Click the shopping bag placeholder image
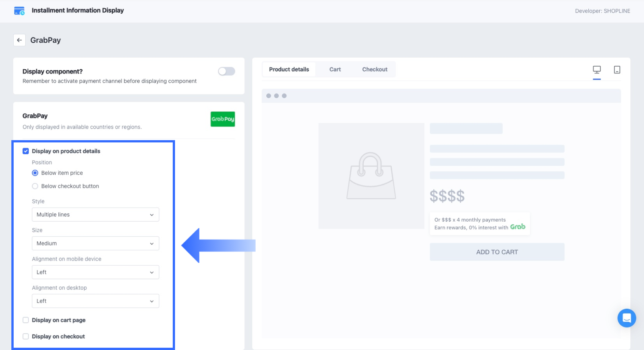This screenshot has height=350, width=644. (x=371, y=176)
